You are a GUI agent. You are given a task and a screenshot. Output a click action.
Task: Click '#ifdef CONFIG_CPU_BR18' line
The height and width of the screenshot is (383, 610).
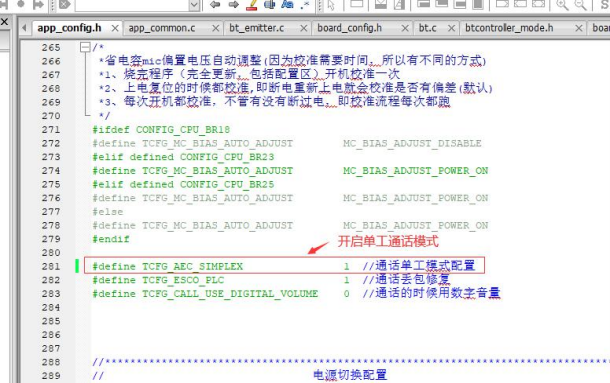click(161, 130)
